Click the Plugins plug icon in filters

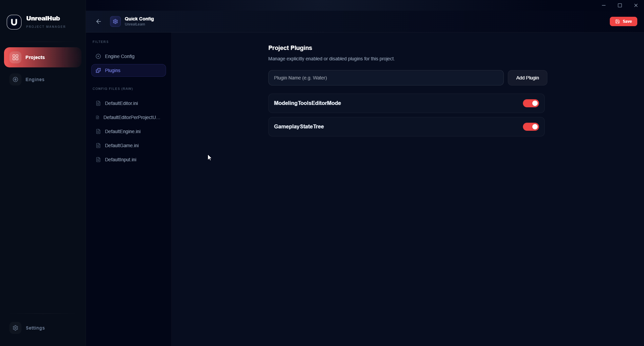point(98,70)
